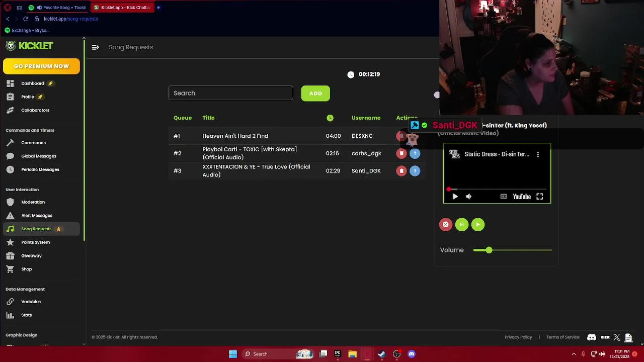Open the X social link in the footer
This screenshot has height=362, width=644.
point(617,337)
